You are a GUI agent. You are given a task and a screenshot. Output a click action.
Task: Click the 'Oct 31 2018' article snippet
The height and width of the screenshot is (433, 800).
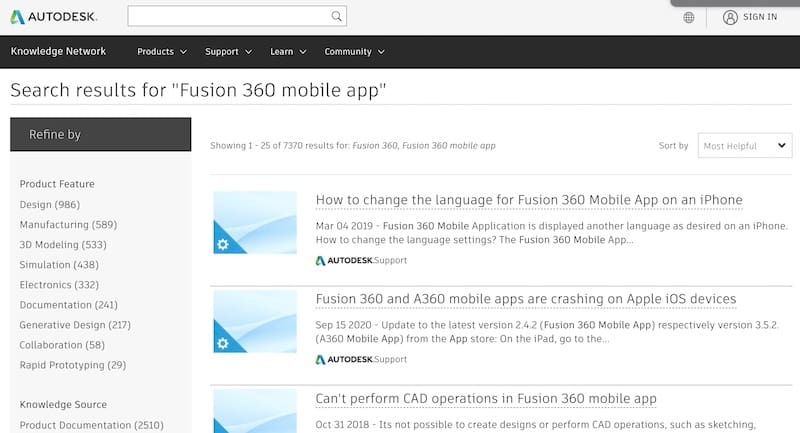coord(535,424)
